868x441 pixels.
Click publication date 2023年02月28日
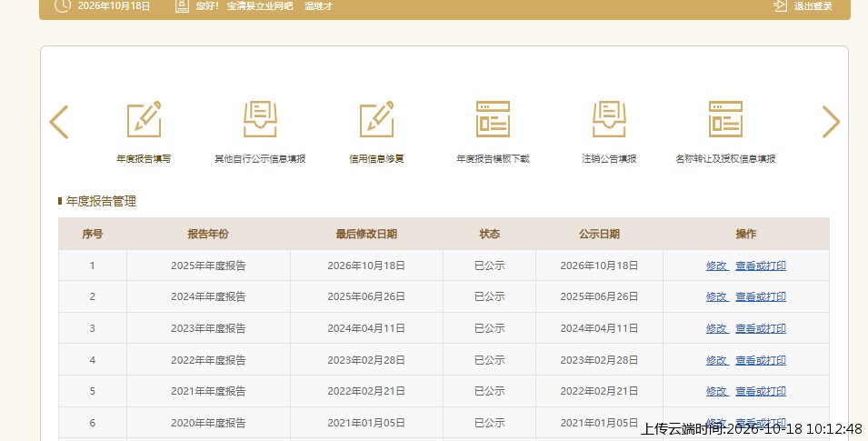pos(599,360)
